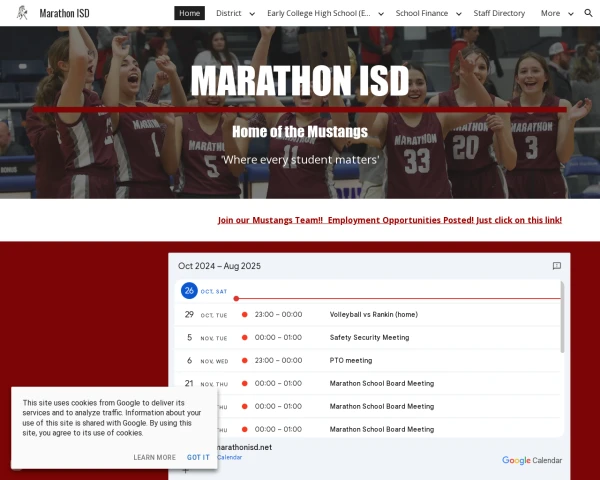Expand the More dropdown chevron
Viewport: 600px width, 480px height.
pos(571,14)
